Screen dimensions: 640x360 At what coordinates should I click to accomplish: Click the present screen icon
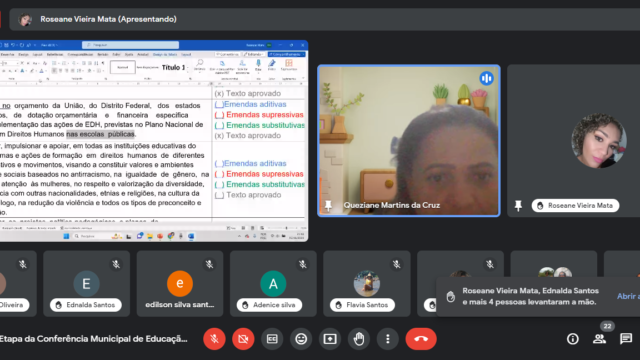[x=330, y=339]
